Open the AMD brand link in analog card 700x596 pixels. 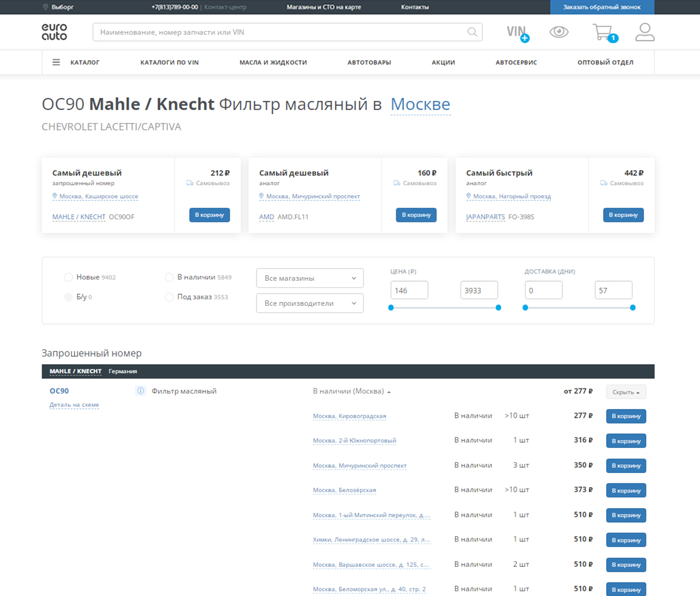(266, 217)
